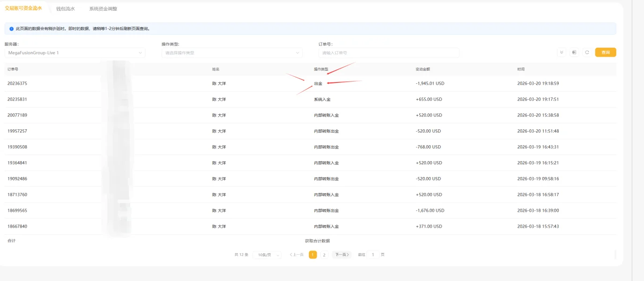The height and width of the screenshot is (281, 644).
Task: Select order number 18667840
Action: [x=17, y=227]
